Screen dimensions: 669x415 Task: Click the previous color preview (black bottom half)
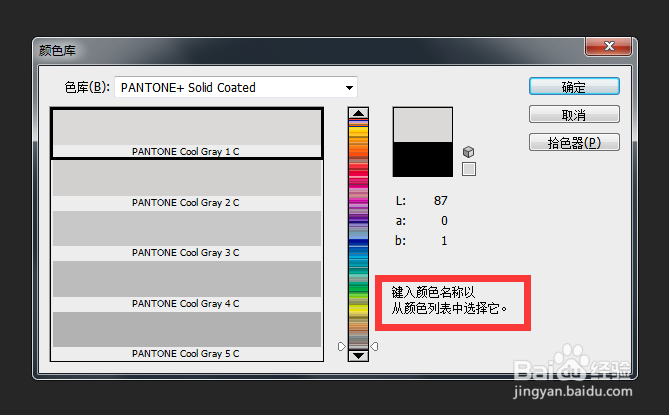(x=423, y=159)
